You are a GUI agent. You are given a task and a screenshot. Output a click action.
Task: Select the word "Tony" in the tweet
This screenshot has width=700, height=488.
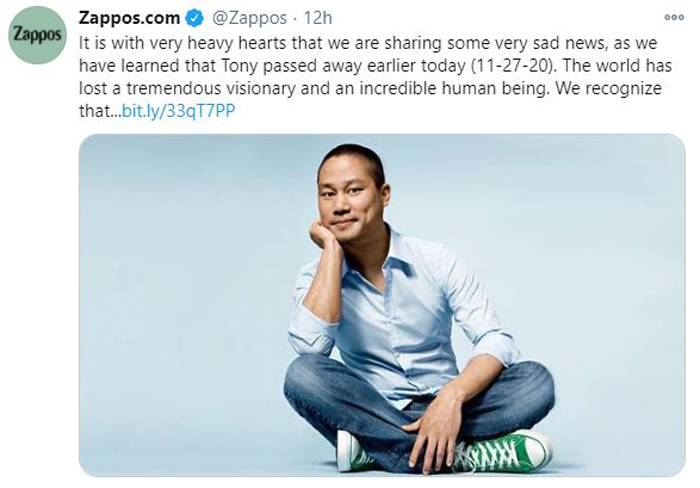point(240,66)
